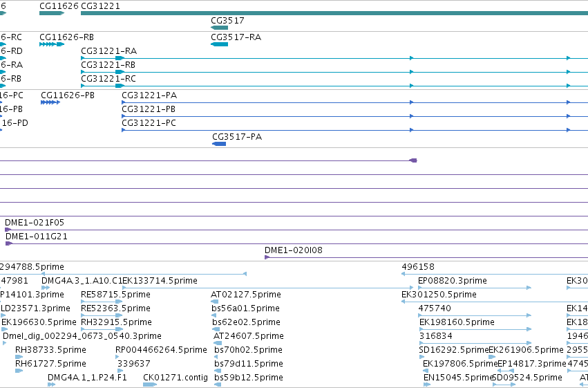
Task: Select transcript CG31221-RB
Action: pyautogui.click(x=108, y=65)
